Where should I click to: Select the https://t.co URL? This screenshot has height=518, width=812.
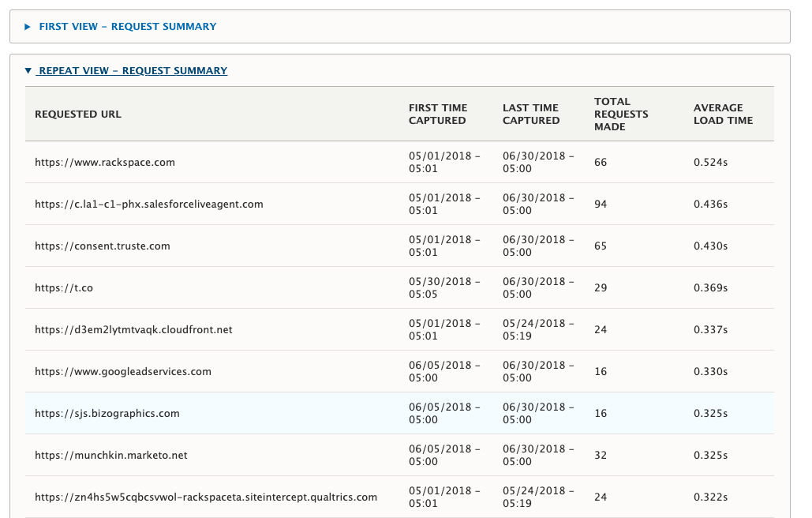coord(64,288)
